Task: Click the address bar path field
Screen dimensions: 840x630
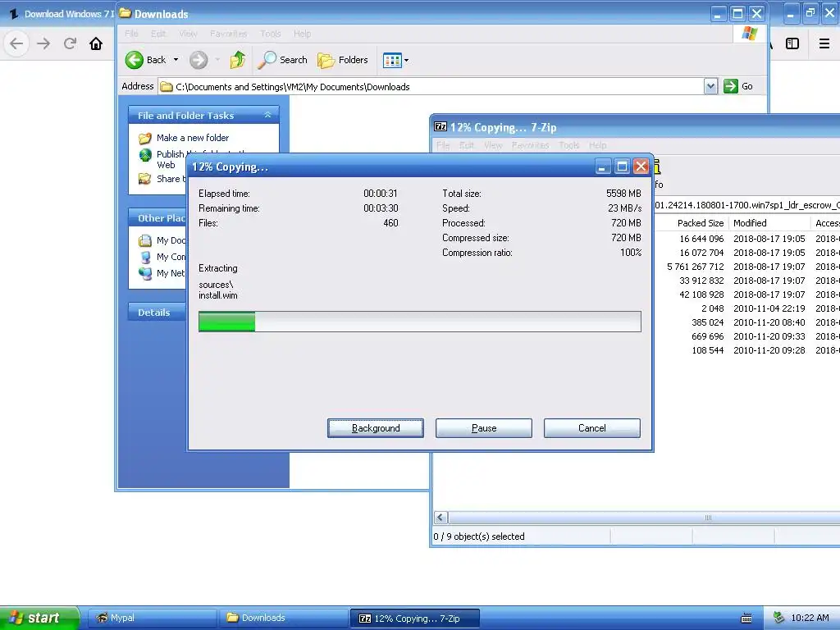Action: 431,87
